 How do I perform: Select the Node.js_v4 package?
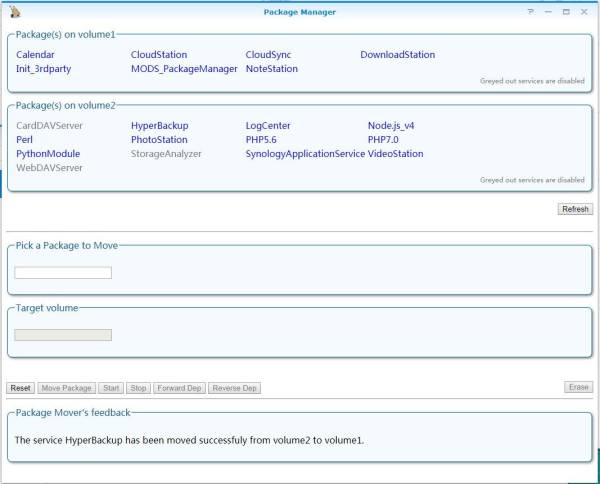(391, 125)
